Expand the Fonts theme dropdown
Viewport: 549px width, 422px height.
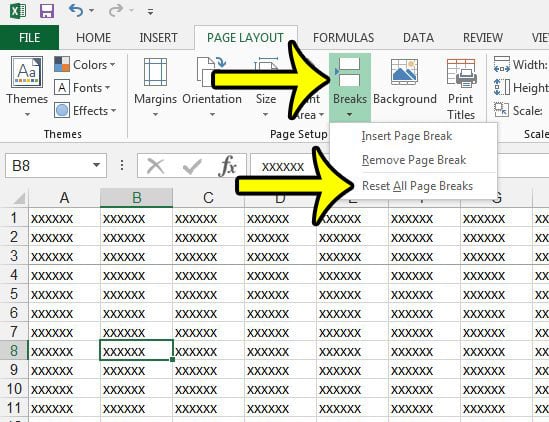(x=82, y=88)
